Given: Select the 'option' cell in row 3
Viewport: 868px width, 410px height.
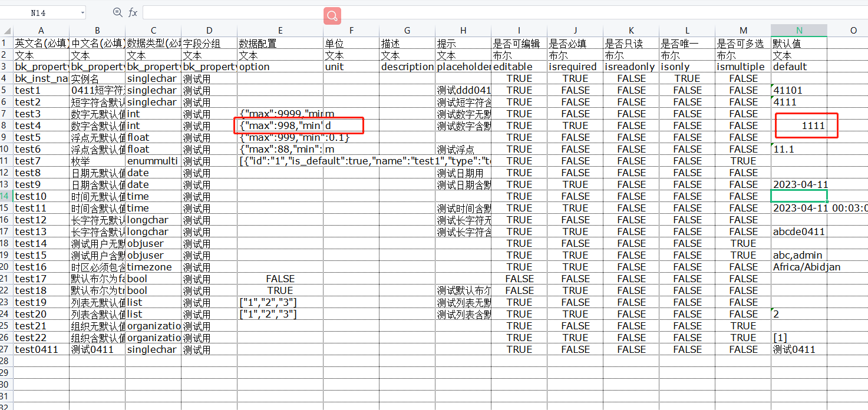Looking at the screenshot, I should [280, 67].
